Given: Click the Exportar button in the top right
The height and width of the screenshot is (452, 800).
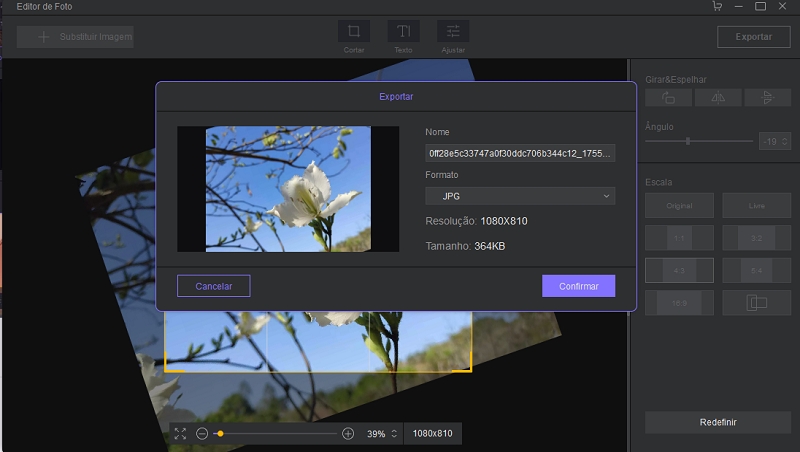Looking at the screenshot, I should 754,37.
